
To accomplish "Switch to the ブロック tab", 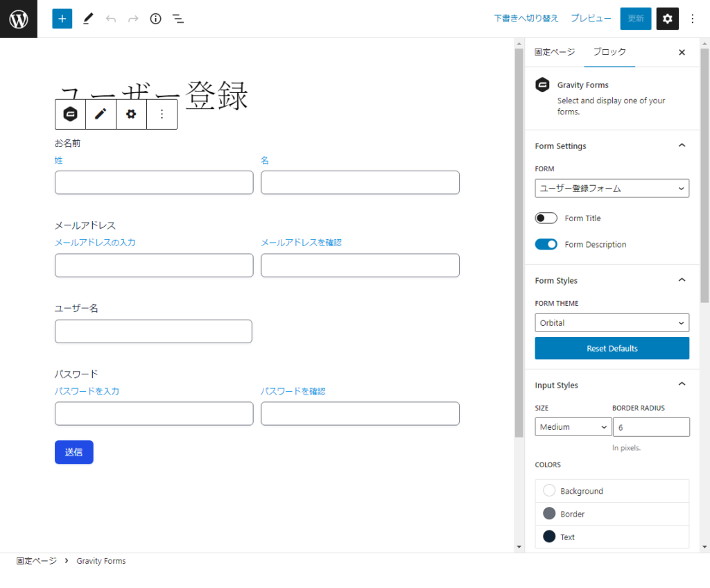I will pos(609,52).
